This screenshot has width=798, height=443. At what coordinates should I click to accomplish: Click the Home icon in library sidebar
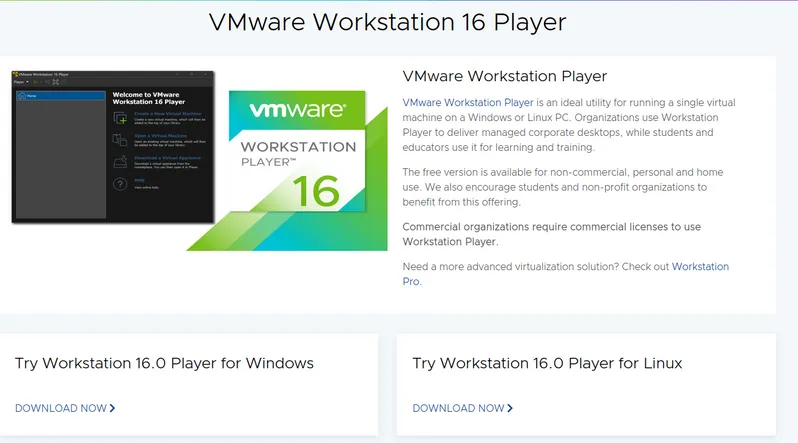tap(22, 96)
